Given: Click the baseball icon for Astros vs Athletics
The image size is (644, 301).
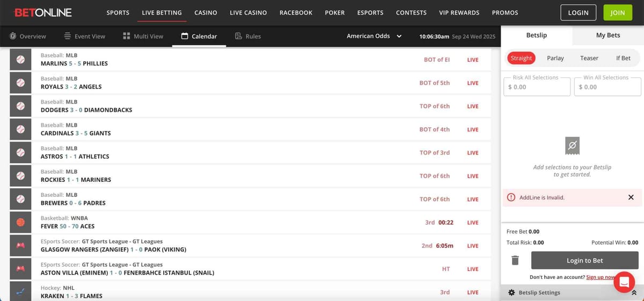Looking at the screenshot, I should [20, 152].
